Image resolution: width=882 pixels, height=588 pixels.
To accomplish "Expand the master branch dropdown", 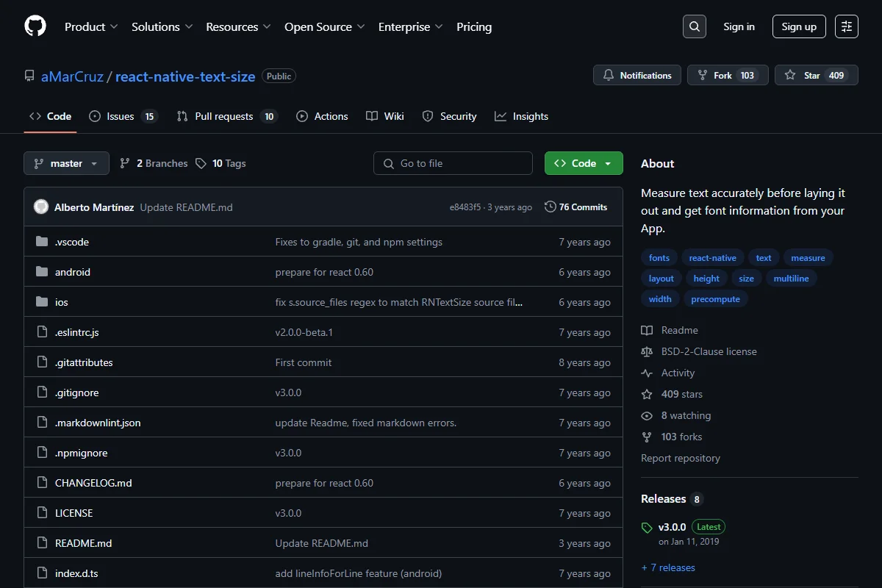I will coord(66,163).
